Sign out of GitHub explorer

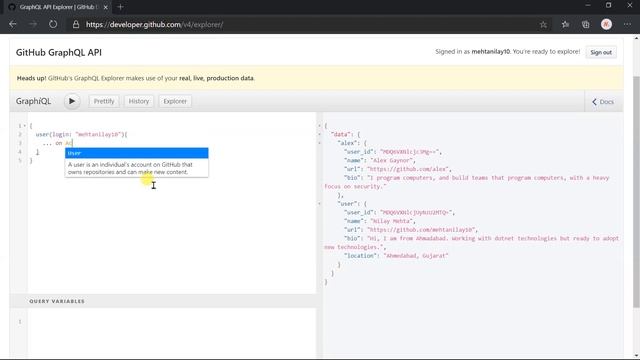point(601,52)
